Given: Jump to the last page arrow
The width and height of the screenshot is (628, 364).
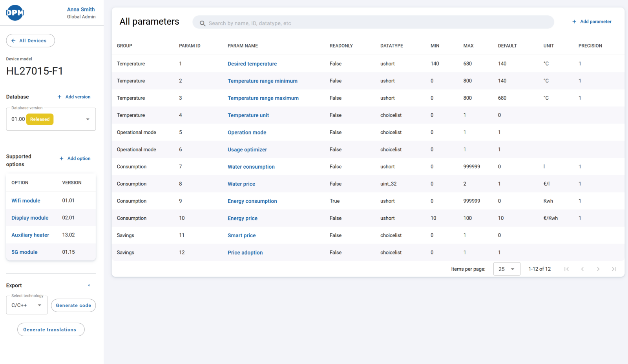Looking at the screenshot, I should coord(614,269).
